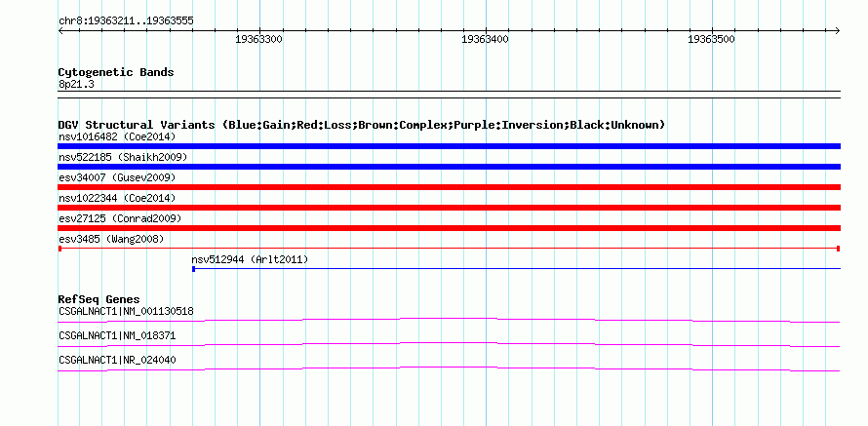This screenshot has height=426, width=868.
Task: Click the 19363500 ruler position label
Action: pos(711,39)
